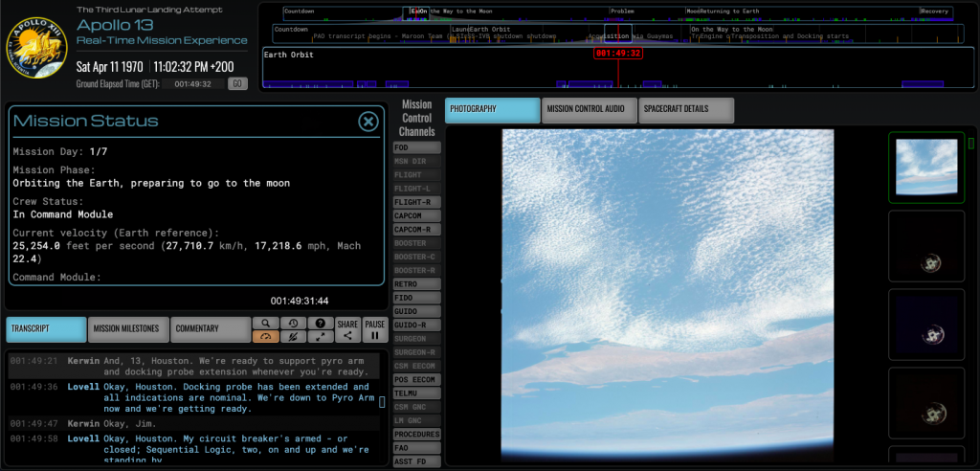Pause the mission playback

(375, 329)
